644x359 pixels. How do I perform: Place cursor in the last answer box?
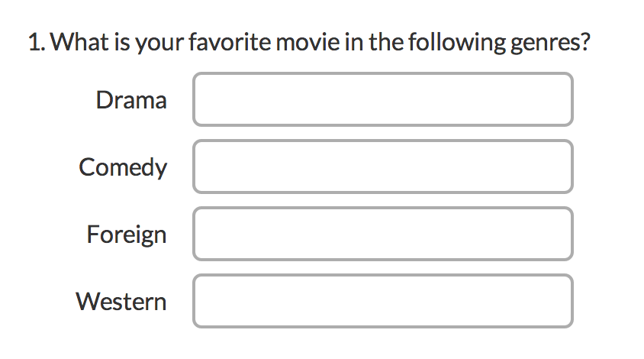coord(383,301)
